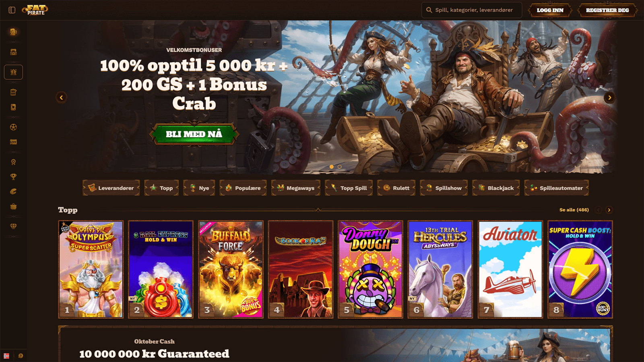Select the Blackjack category tab
Image resolution: width=644 pixels, height=362 pixels.
point(496,188)
